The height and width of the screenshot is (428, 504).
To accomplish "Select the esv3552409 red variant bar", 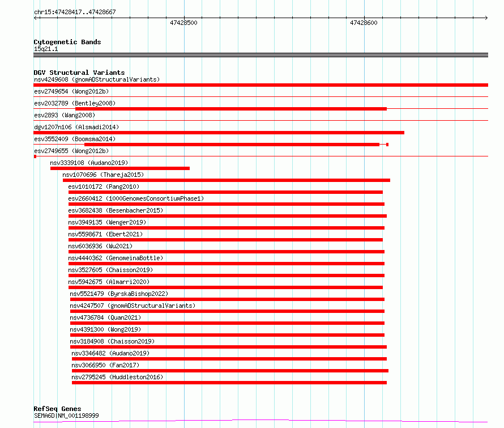I will pos(232,145).
